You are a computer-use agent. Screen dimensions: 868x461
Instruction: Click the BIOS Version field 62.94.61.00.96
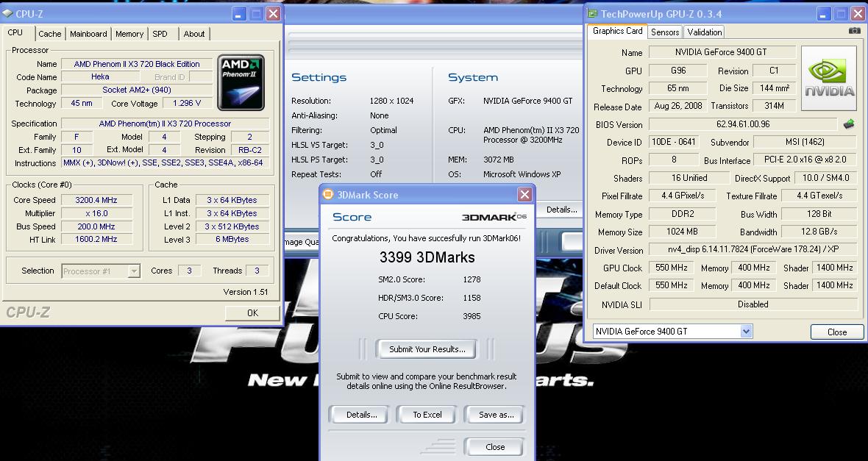point(743,124)
